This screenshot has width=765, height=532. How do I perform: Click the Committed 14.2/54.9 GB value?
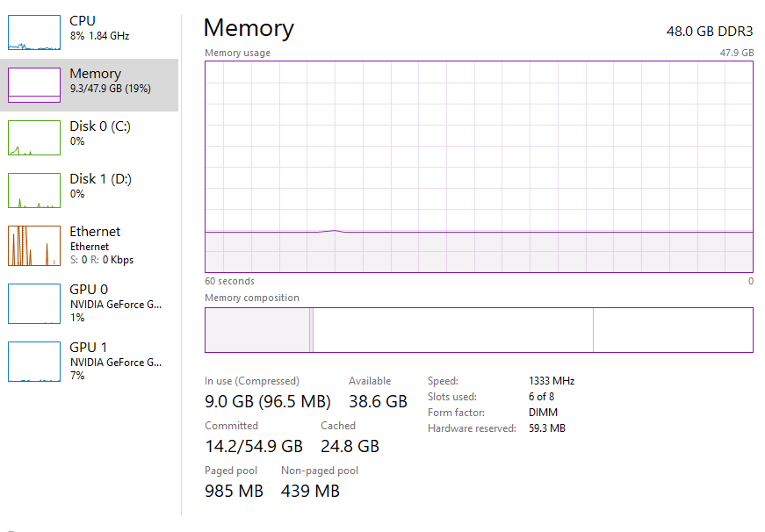pyautogui.click(x=254, y=446)
